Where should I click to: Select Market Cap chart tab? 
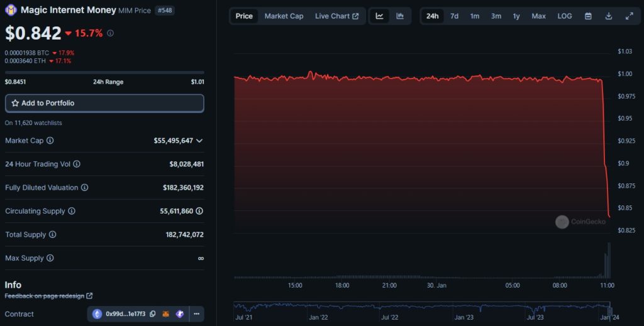coord(284,16)
